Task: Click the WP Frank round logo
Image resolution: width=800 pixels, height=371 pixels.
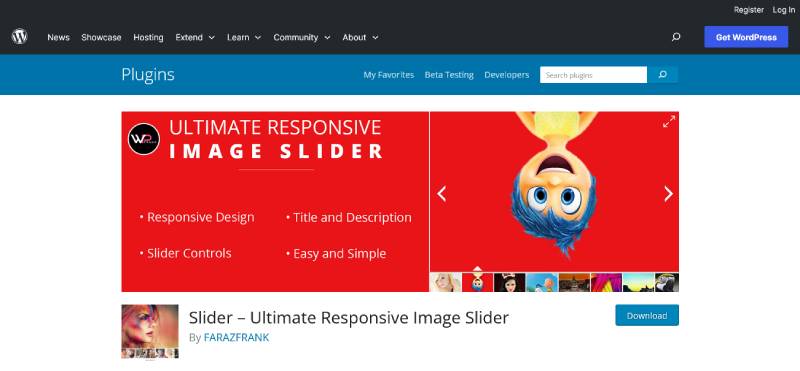Action: 143,139
